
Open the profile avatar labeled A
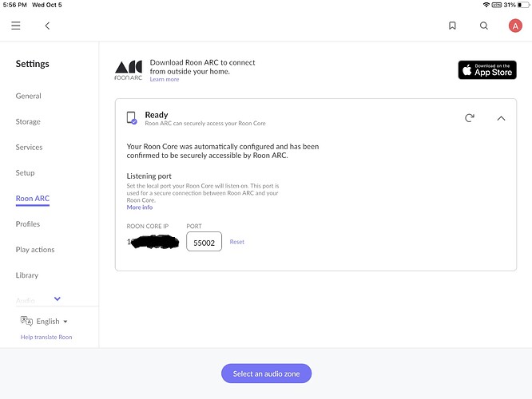[x=515, y=26]
